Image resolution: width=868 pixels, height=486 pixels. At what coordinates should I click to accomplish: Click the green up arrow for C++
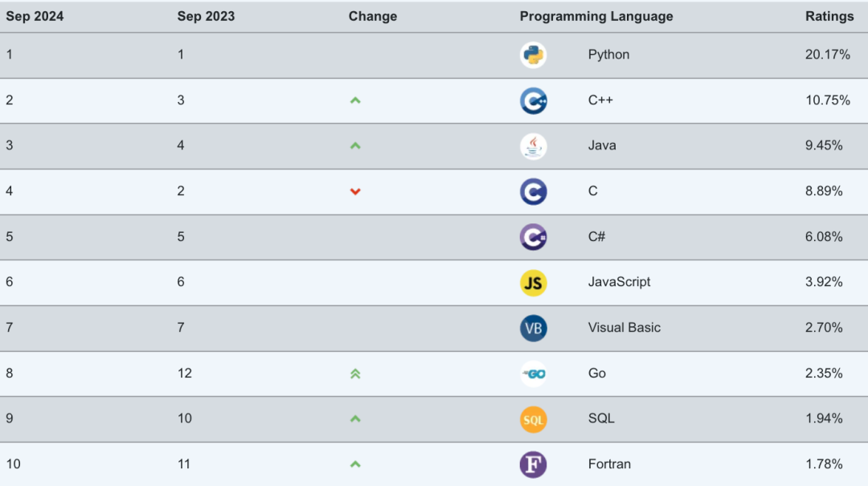click(355, 100)
